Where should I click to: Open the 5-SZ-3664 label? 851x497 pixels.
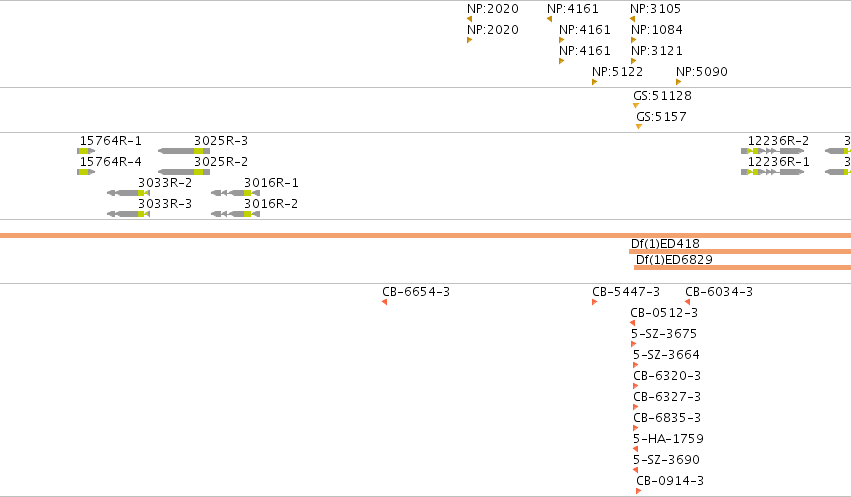(666, 355)
